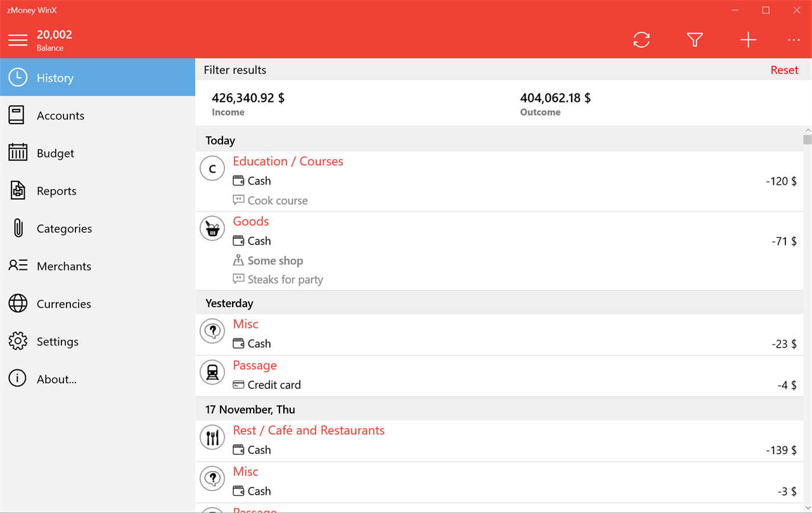Reset the filter results
Image resolution: width=812 pixels, height=513 pixels.
click(784, 70)
